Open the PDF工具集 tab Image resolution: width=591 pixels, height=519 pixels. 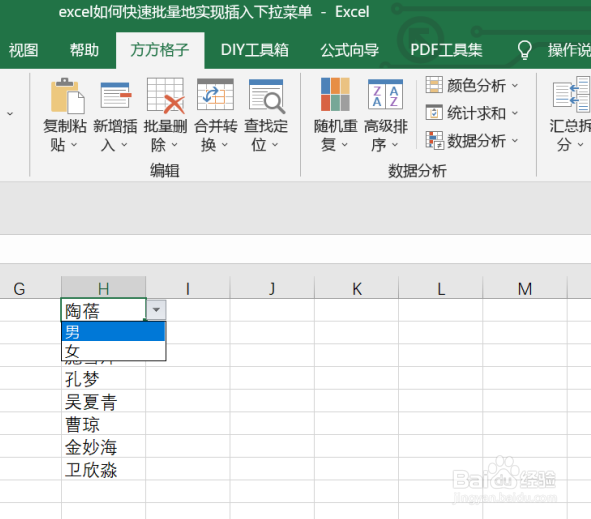(446, 50)
